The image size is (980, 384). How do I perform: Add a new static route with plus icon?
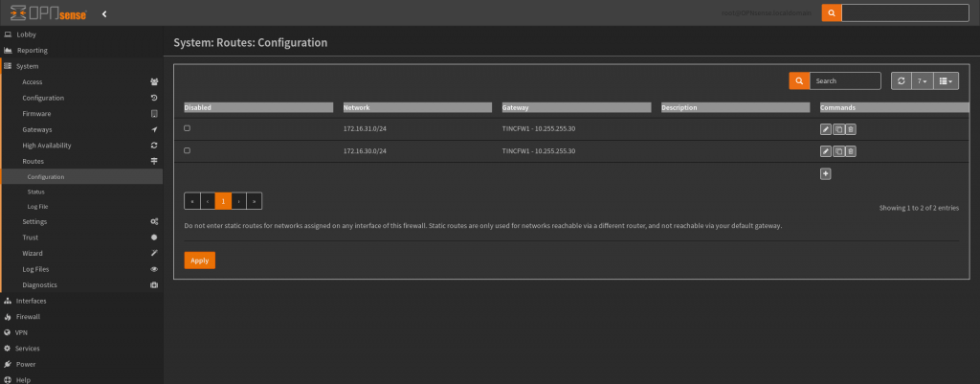coord(826,173)
